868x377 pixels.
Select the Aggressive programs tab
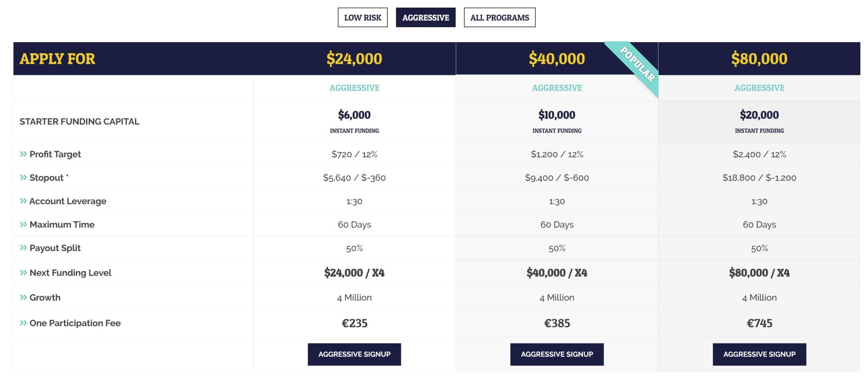click(x=426, y=17)
